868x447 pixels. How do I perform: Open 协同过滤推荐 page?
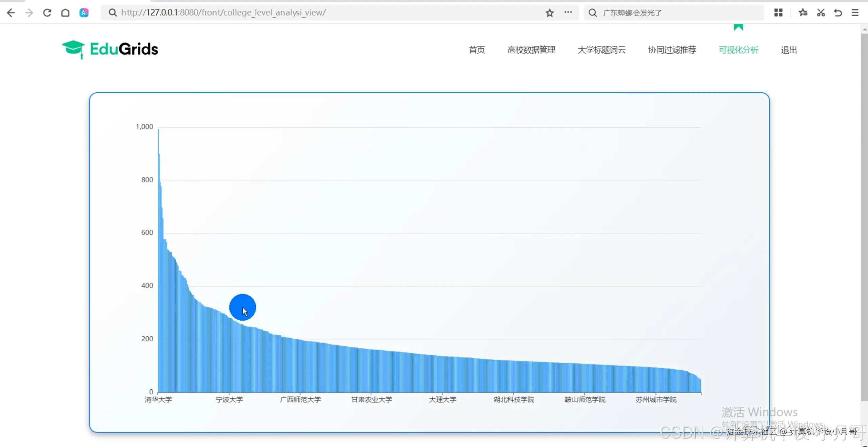tap(672, 50)
